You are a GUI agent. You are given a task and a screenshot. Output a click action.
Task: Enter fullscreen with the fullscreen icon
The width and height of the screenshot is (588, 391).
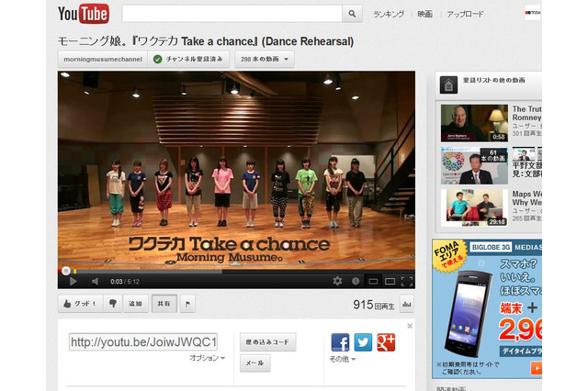407,281
